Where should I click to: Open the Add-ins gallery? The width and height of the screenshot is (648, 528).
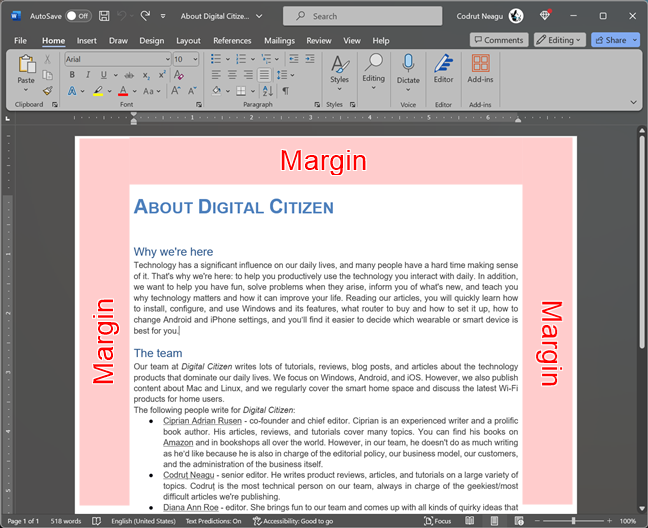[x=480, y=69]
